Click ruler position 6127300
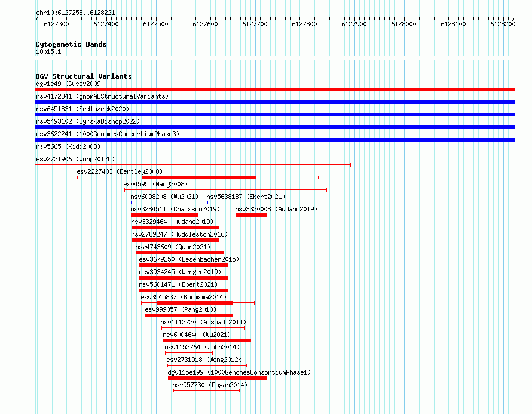The image size is (532, 414). 56,24
